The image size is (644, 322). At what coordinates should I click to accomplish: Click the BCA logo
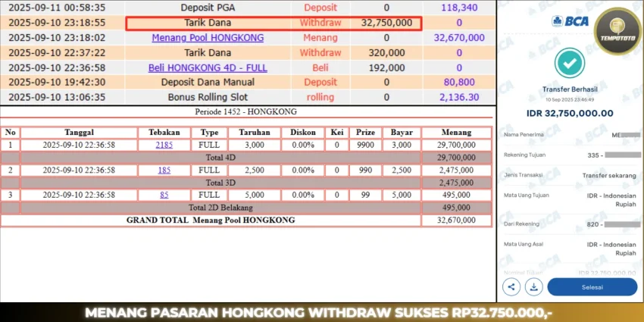570,21
